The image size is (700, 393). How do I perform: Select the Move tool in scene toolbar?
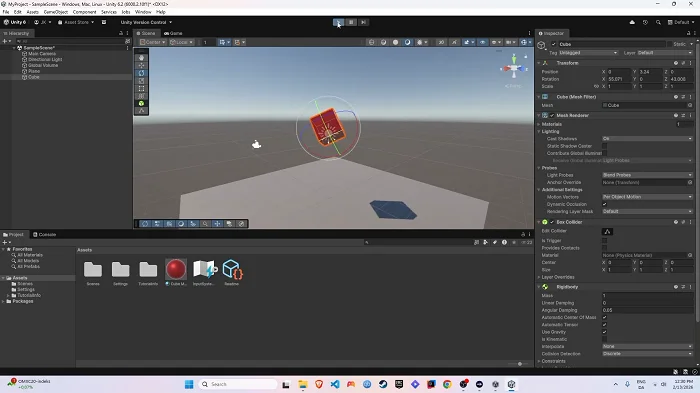pyautogui.click(x=142, y=65)
